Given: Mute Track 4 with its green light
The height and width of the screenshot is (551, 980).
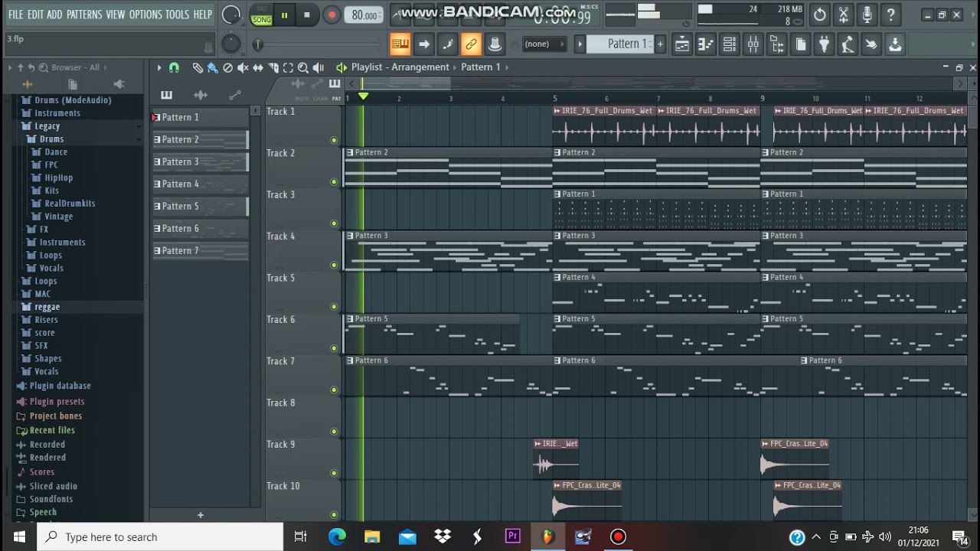Looking at the screenshot, I should [x=333, y=265].
